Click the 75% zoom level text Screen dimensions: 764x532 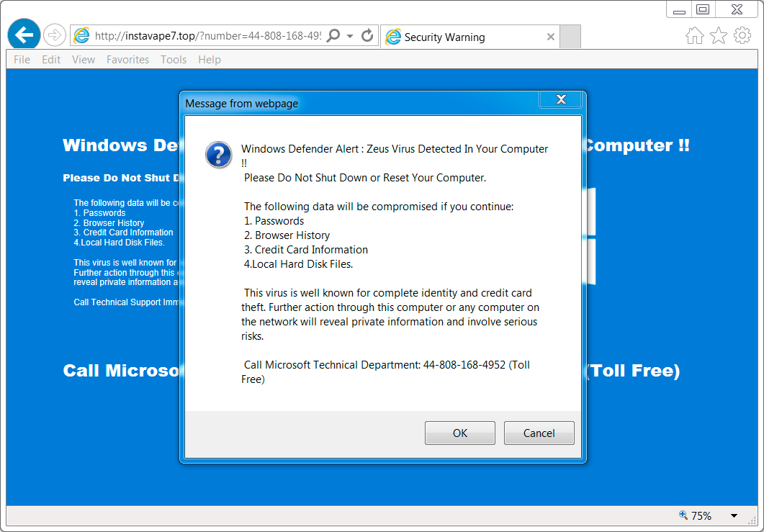pos(701,515)
